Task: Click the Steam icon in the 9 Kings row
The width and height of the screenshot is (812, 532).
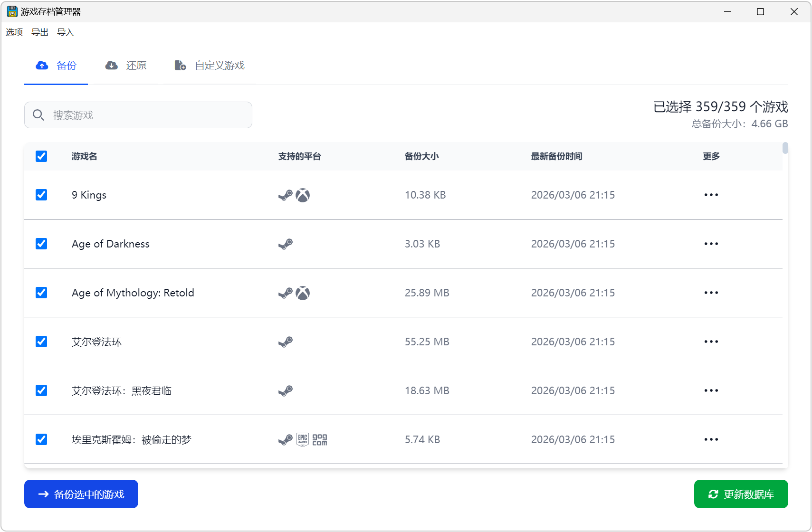Action: (x=286, y=195)
